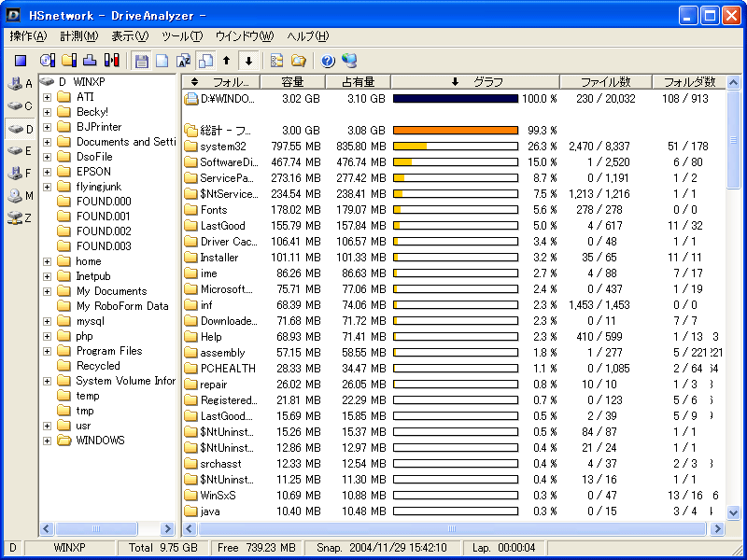The image size is (747, 560).
Task: Click the open folder explorer icon
Action: click(x=299, y=61)
